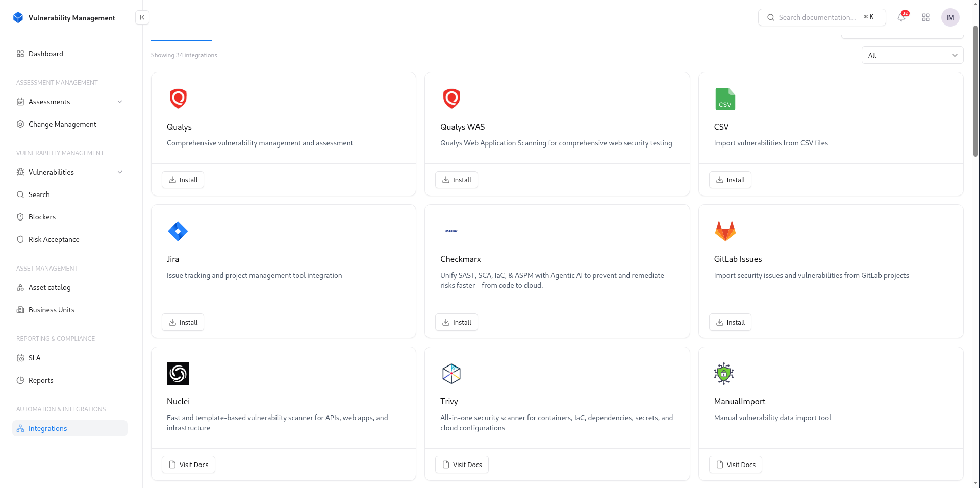Open the All filter dropdown
Screen dimensions: 980x488
coord(912,55)
